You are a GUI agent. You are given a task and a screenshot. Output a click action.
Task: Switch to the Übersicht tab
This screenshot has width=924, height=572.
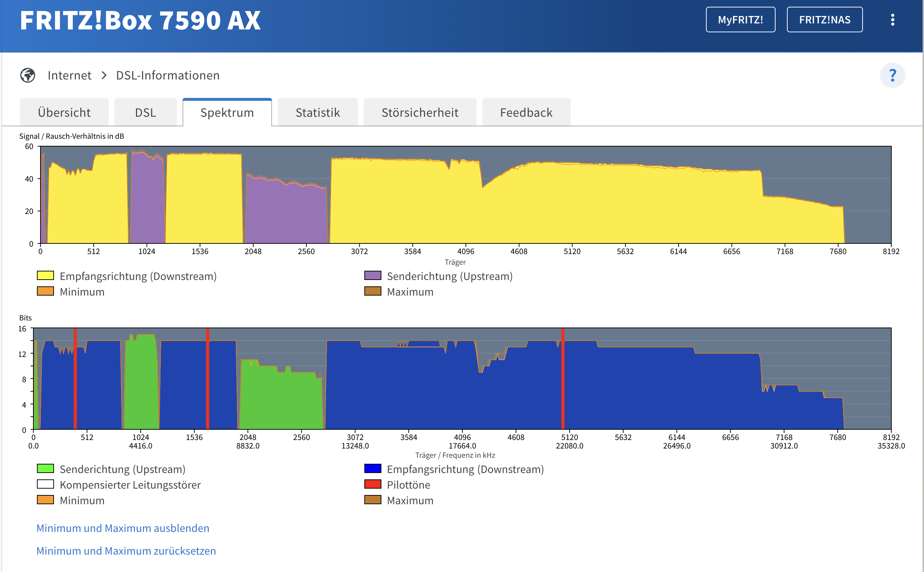coord(64,112)
